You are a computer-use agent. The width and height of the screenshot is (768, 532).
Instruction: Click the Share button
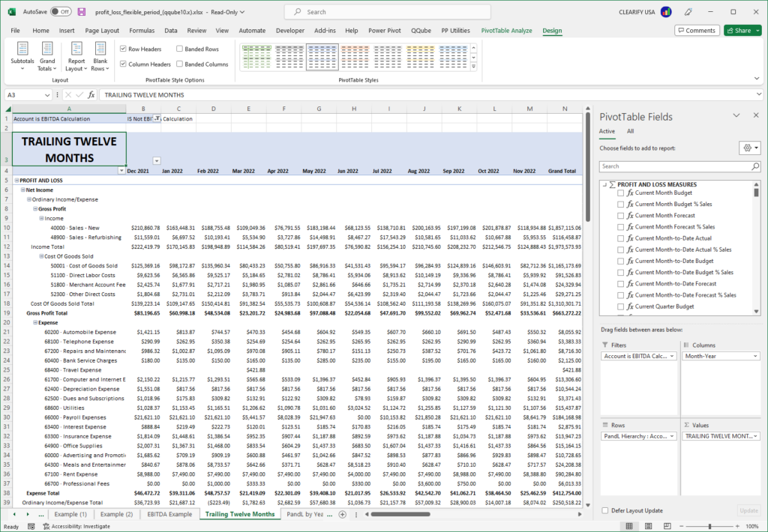[x=741, y=30]
